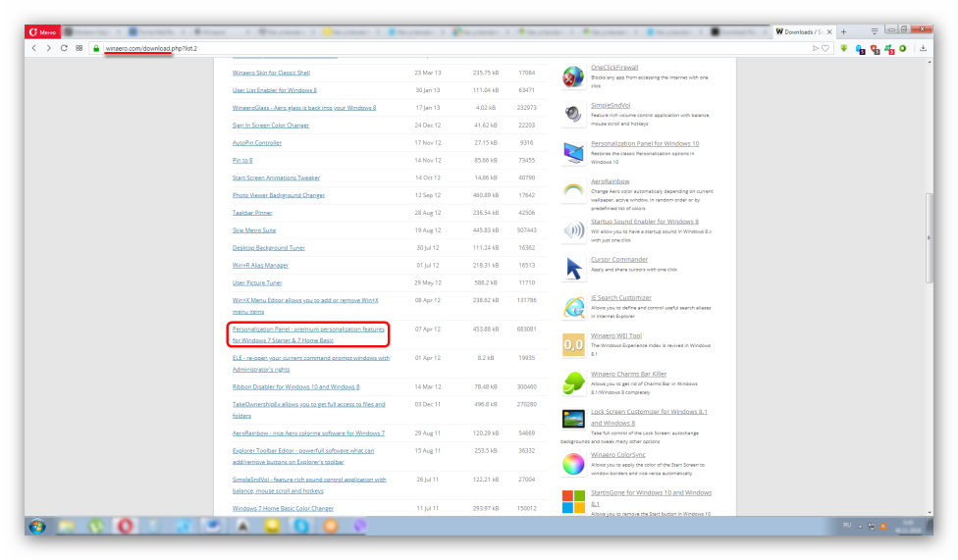Click the Winaero WEI Tool icon
Screen dimensions: 958x560
[574, 343]
